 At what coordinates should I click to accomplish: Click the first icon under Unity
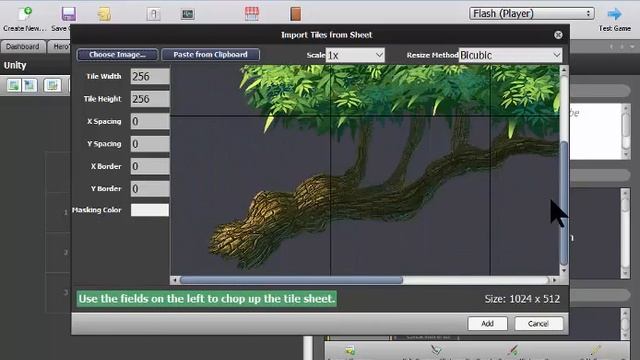13,85
